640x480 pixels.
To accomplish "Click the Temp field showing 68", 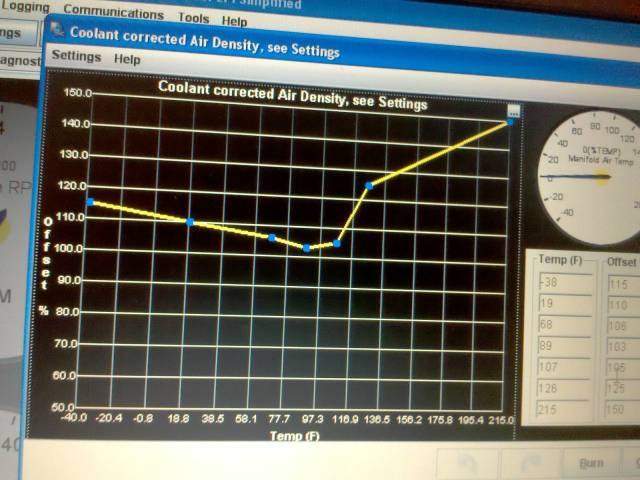I will pos(564,325).
